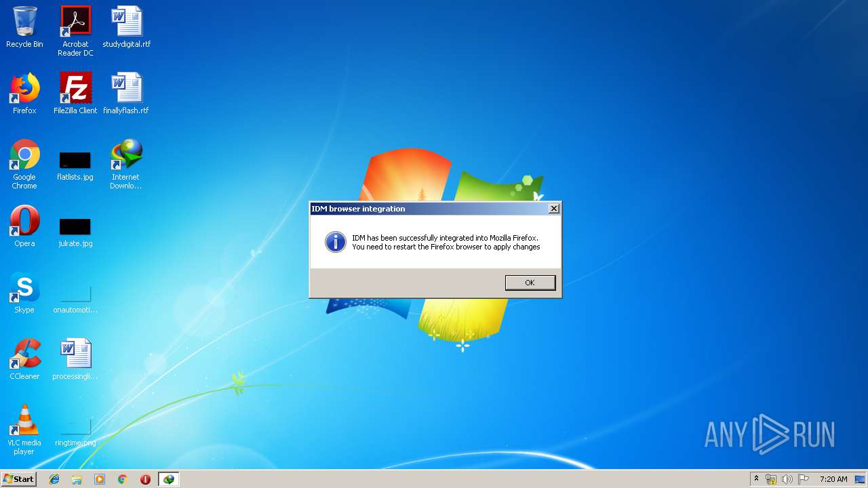The image size is (868, 488).
Task: Select the Skype desktop shortcut
Action: (x=24, y=293)
